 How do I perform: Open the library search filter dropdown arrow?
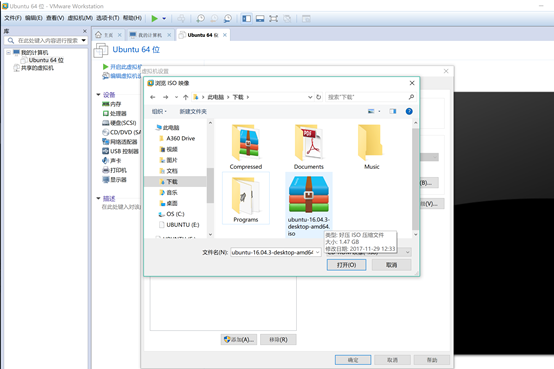coord(84,40)
